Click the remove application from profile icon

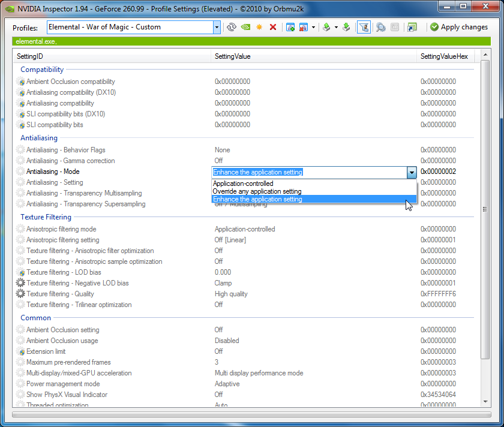pos(304,27)
